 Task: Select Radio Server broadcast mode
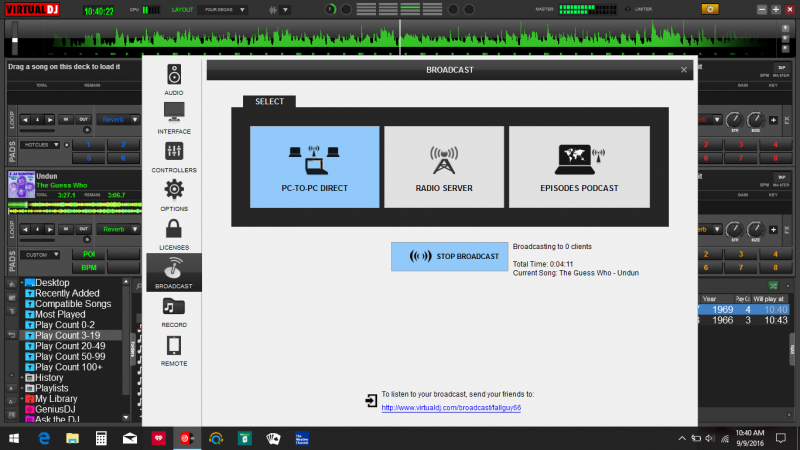(443, 166)
